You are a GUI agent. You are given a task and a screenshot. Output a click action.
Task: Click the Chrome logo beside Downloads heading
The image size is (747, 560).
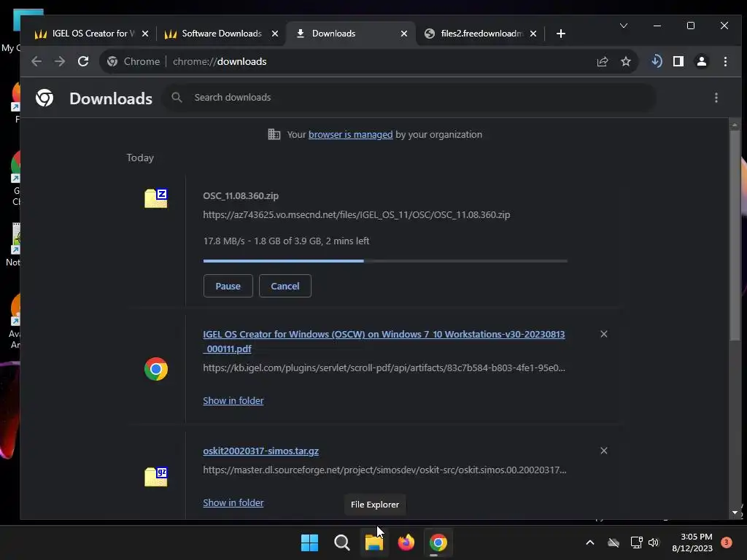click(44, 98)
